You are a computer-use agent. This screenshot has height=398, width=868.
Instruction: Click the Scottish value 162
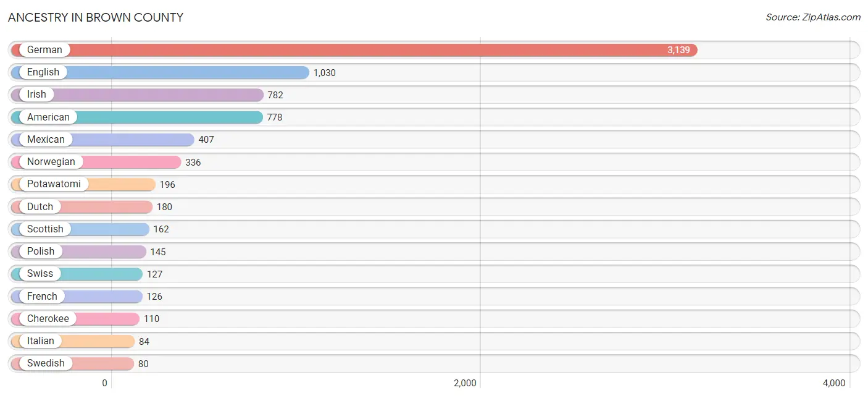click(161, 229)
